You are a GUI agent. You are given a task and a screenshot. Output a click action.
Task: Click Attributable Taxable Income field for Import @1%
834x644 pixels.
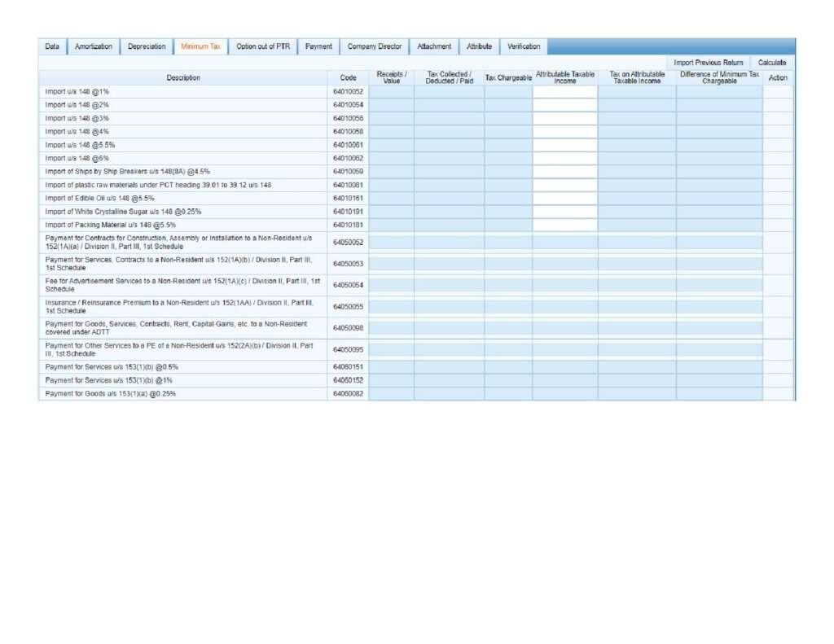click(565, 92)
